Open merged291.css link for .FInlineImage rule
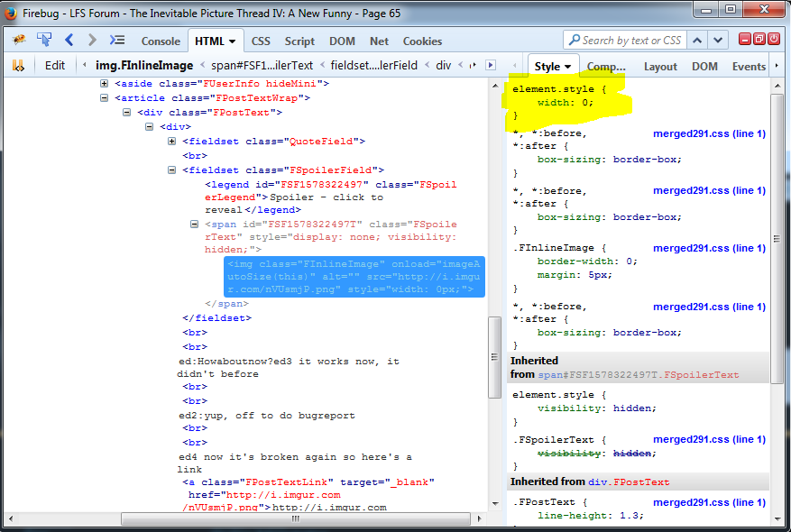This screenshot has height=532, width=791. pyautogui.click(x=709, y=248)
